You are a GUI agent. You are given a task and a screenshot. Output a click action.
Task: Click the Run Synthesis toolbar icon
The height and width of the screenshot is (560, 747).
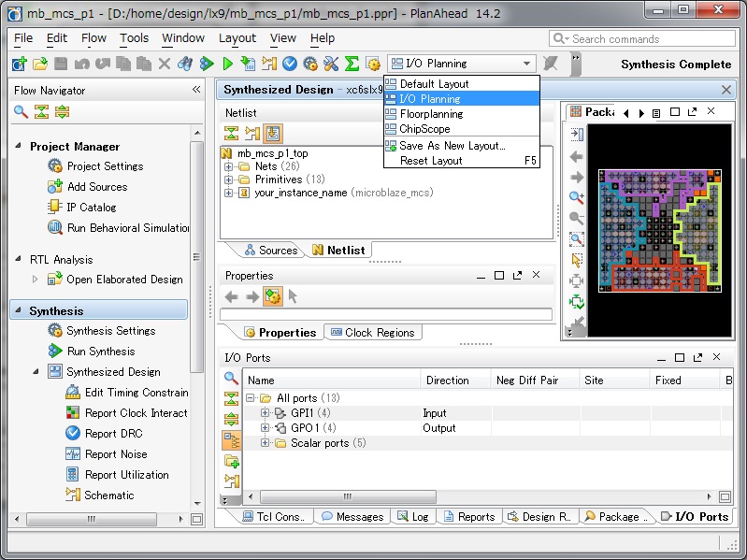coord(207,64)
